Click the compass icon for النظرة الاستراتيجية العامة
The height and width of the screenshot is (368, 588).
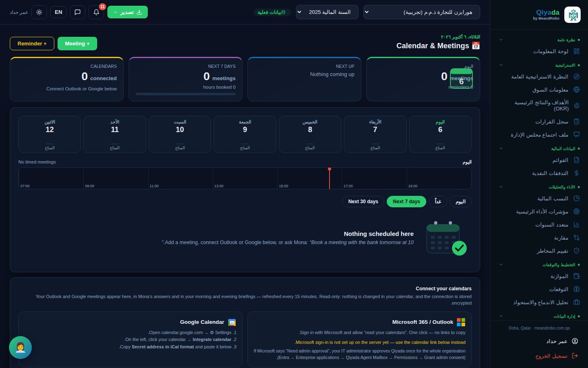577,76
